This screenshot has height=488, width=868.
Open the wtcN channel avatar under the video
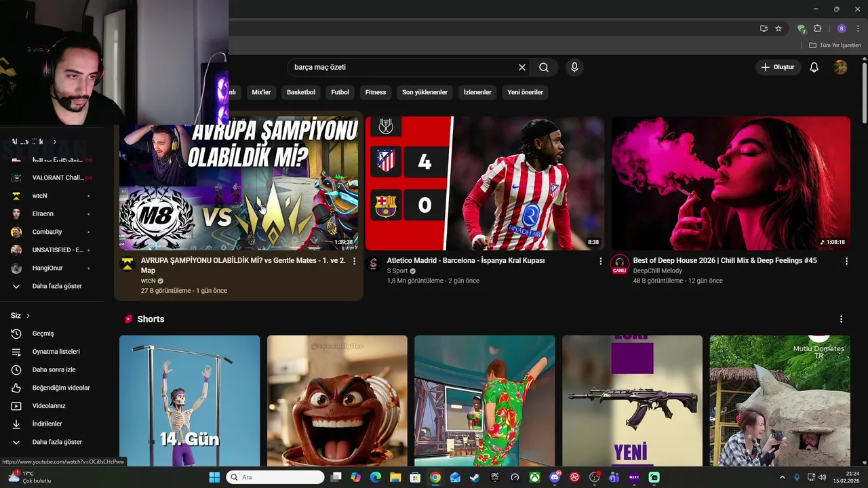pyautogui.click(x=127, y=264)
